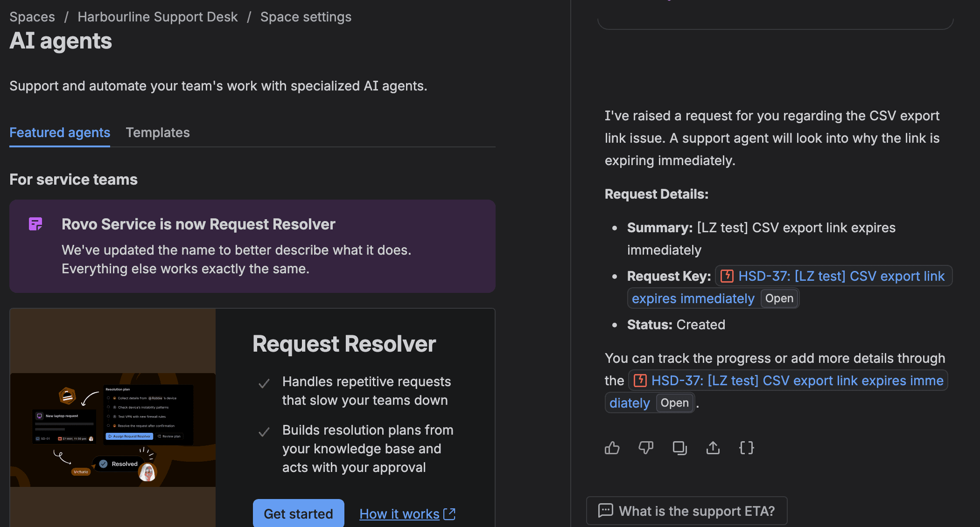Click the external link icon beside How it works

449,514
